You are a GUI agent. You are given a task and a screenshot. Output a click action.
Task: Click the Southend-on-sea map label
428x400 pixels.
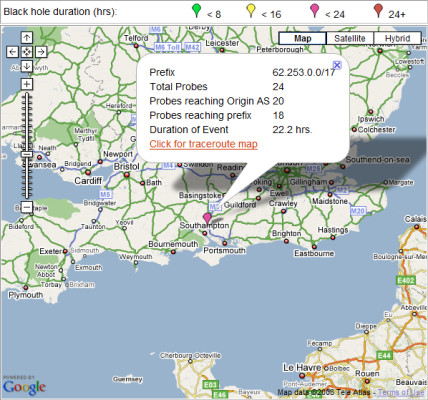click(x=377, y=160)
